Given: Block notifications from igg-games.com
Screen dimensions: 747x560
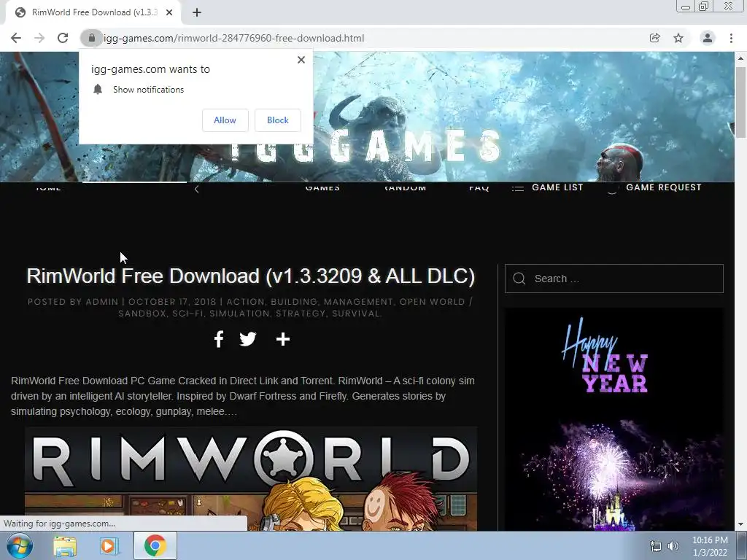Looking at the screenshot, I should coord(278,120).
